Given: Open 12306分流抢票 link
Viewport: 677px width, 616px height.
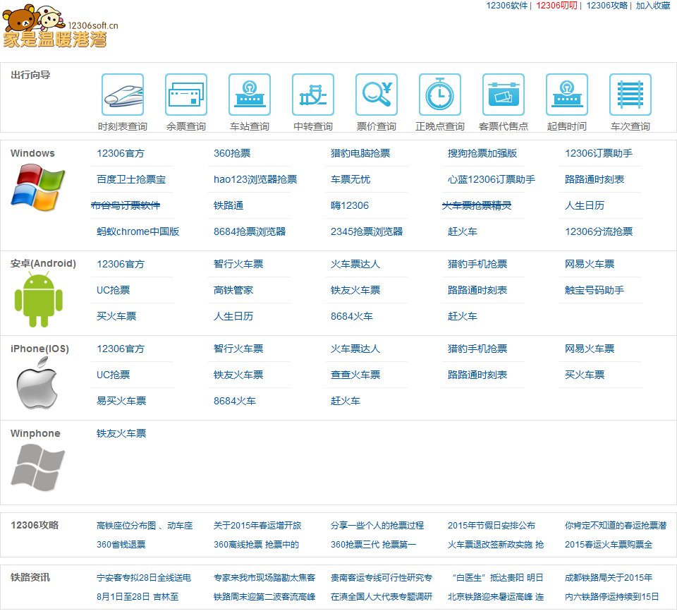Looking at the screenshot, I should click(599, 231).
